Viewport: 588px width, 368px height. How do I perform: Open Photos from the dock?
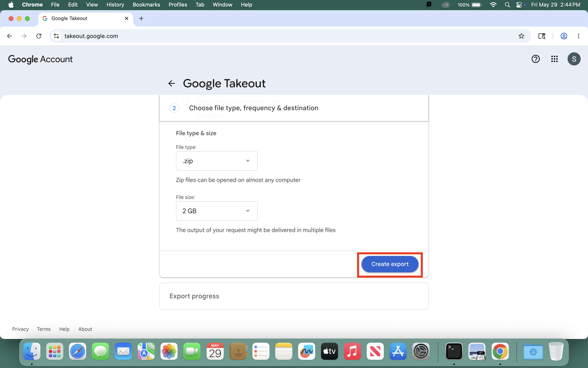point(169,351)
